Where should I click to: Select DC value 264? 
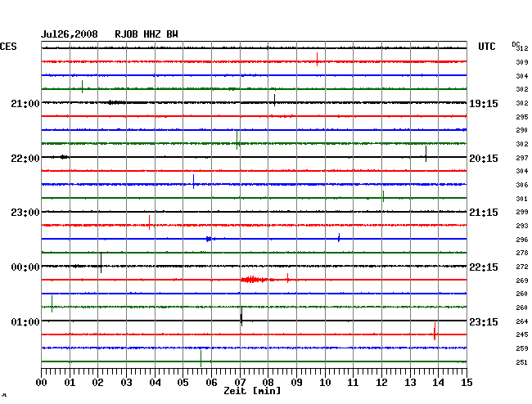tap(522, 321)
